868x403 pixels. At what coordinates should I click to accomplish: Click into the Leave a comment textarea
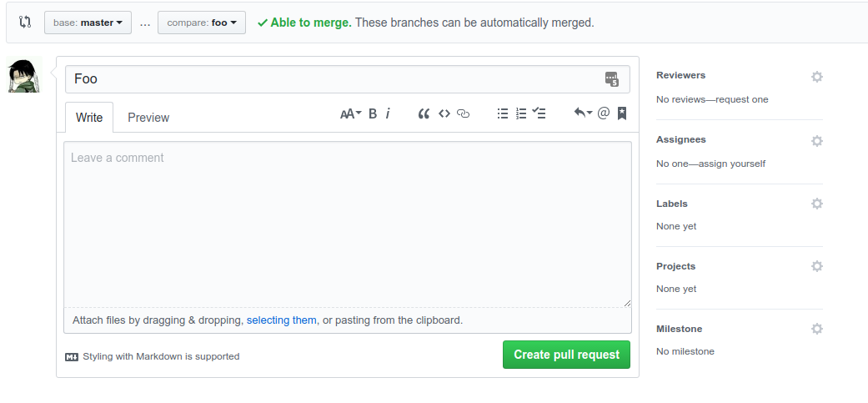(x=348, y=224)
